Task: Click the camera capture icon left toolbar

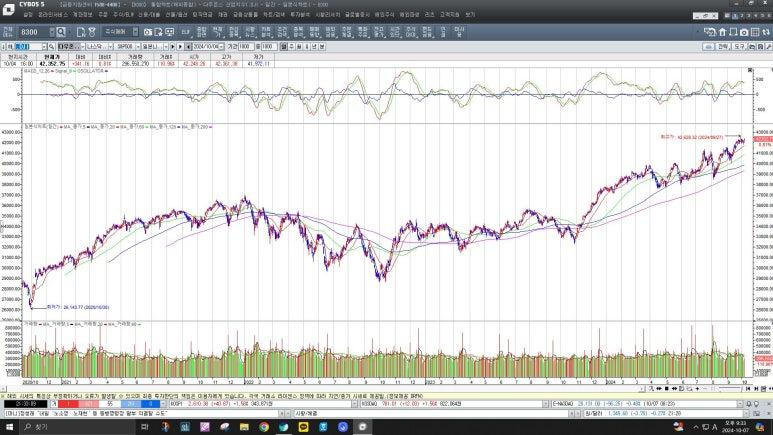Action: click(148, 32)
